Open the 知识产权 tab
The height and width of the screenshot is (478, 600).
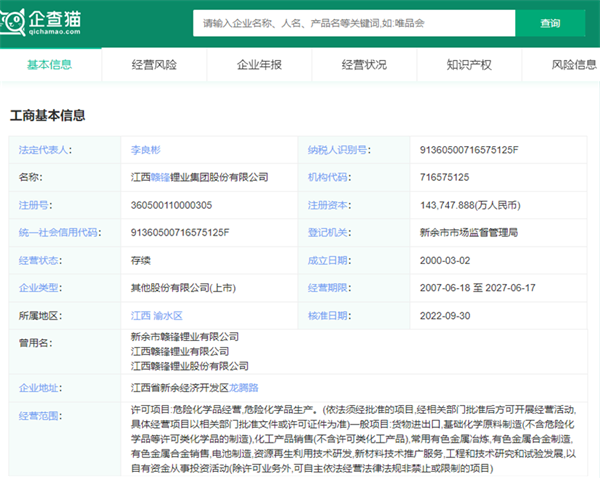pos(469,65)
